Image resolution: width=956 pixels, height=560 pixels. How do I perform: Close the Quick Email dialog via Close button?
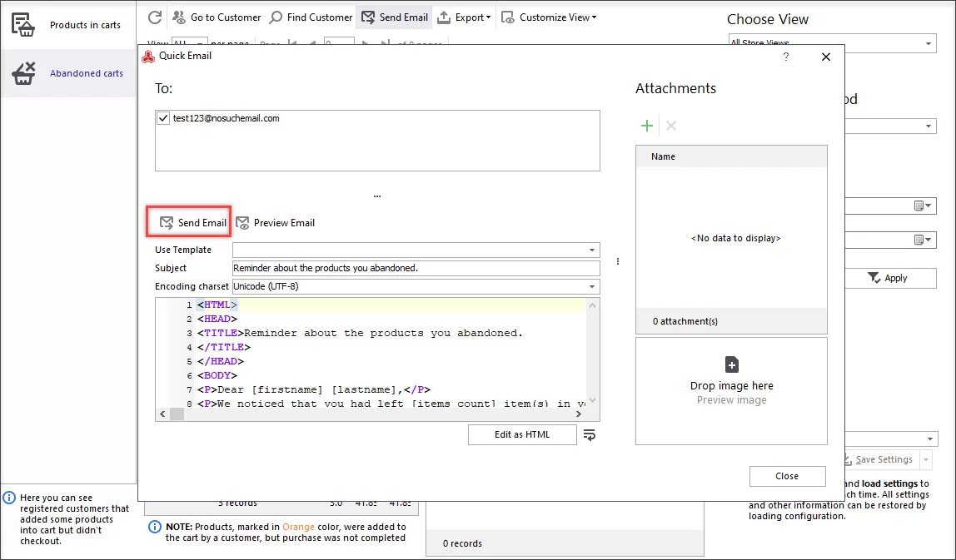click(x=787, y=476)
